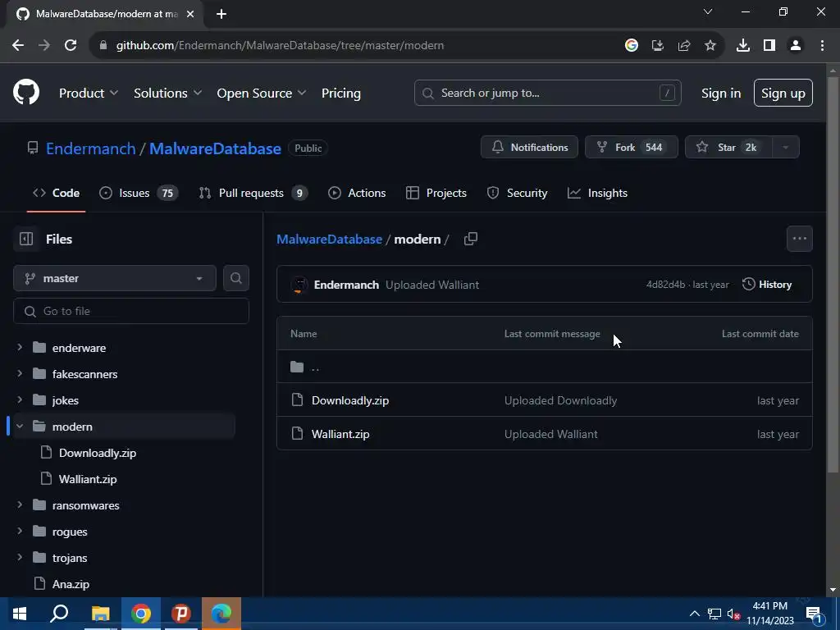The height and width of the screenshot is (630, 840).
Task: Copy the path with the copy icon
Action: [x=470, y=239]
